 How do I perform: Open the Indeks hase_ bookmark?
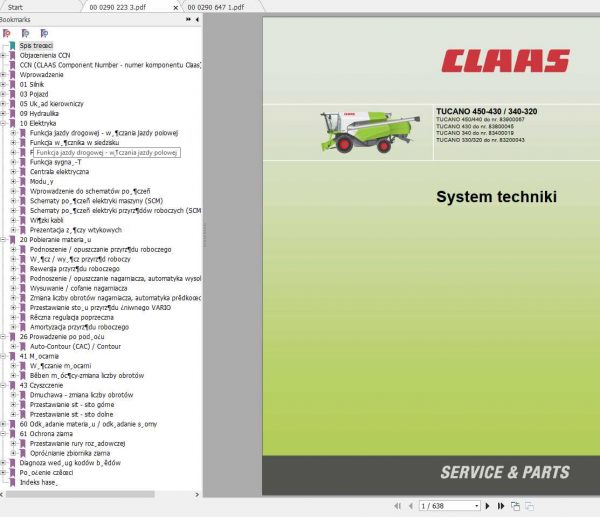tap(39, 483)
